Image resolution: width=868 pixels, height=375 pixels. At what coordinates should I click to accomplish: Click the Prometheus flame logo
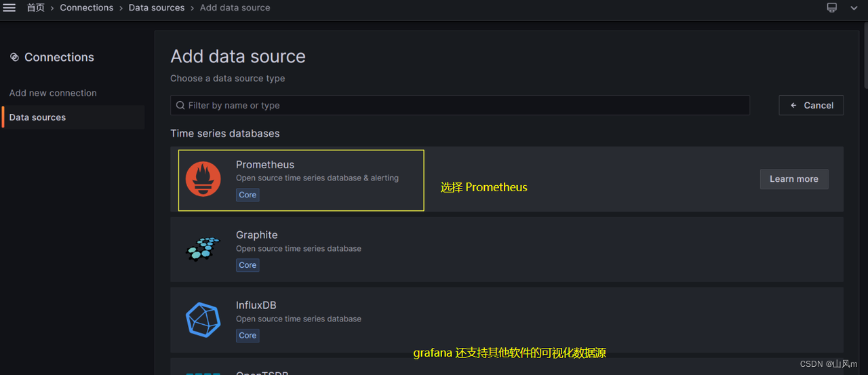(x=203, y=179)
